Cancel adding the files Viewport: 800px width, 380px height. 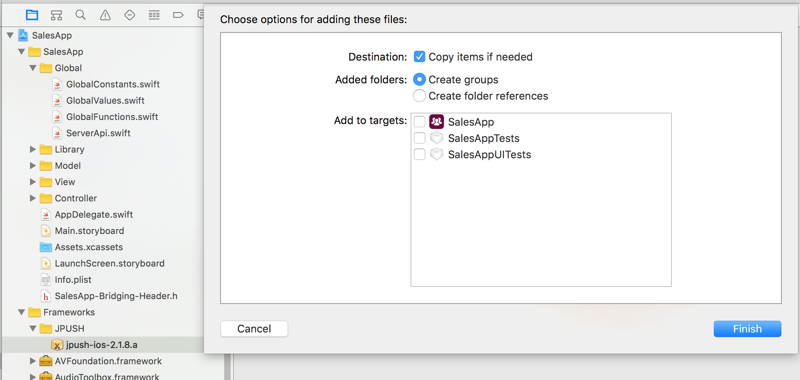pyautogui.click(x=254, y=329)
